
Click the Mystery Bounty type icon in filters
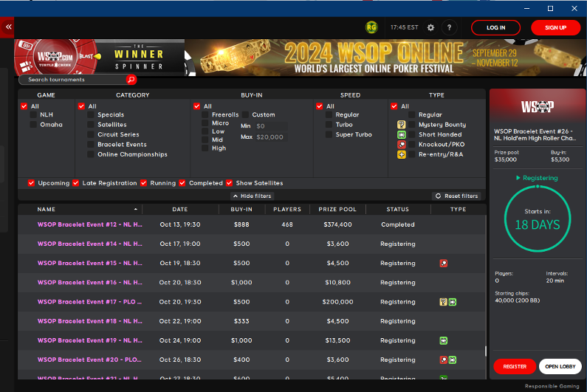402,125
